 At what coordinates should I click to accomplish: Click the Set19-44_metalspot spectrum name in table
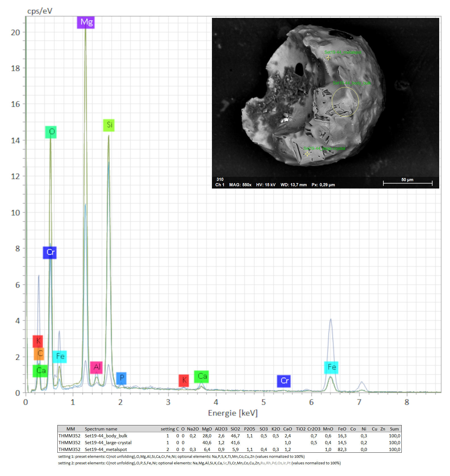[106, 449]
